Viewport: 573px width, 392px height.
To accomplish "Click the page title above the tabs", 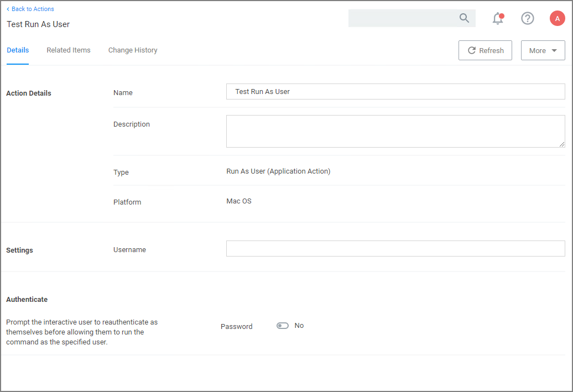I will pyautogui.click(x=38, y=24).
